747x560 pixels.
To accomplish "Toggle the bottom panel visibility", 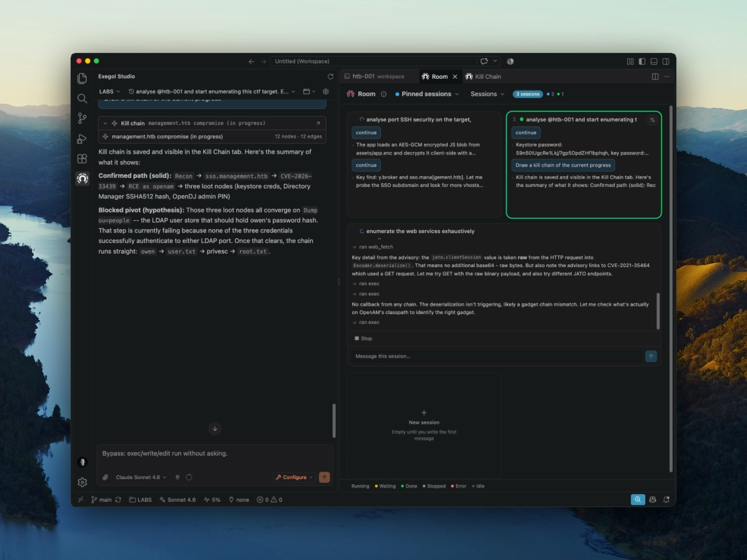I will tap(654, 61).
